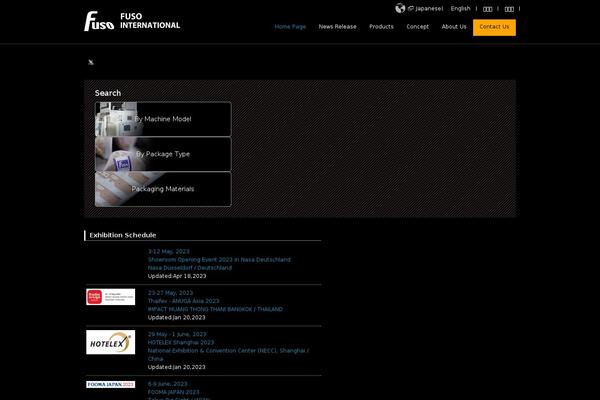Click National Exhibition & Convention Center link

(228, 355)
